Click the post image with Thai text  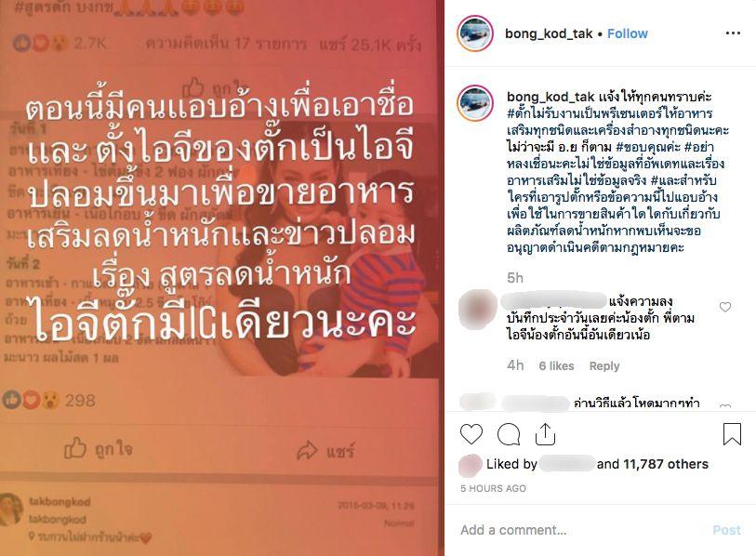pos(222,278)
